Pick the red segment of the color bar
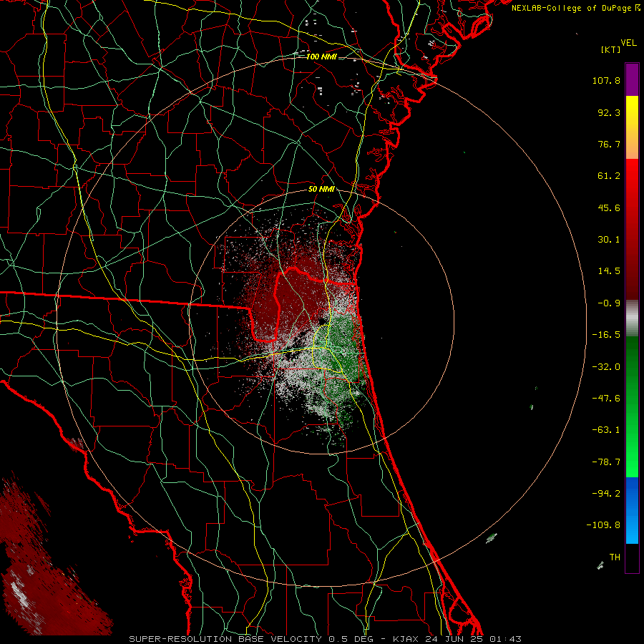644x644 pixels. [x=632, y=229]
